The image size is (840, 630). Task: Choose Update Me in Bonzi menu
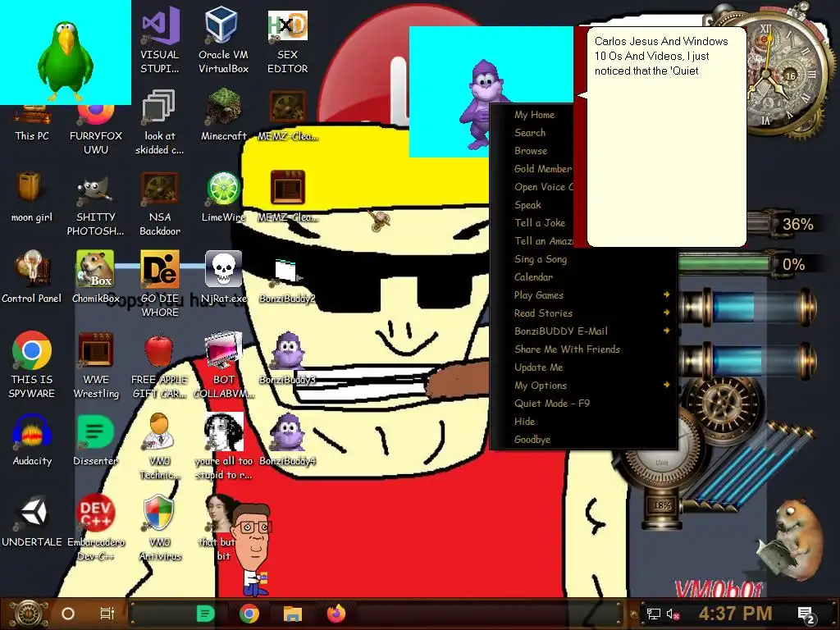538,367
